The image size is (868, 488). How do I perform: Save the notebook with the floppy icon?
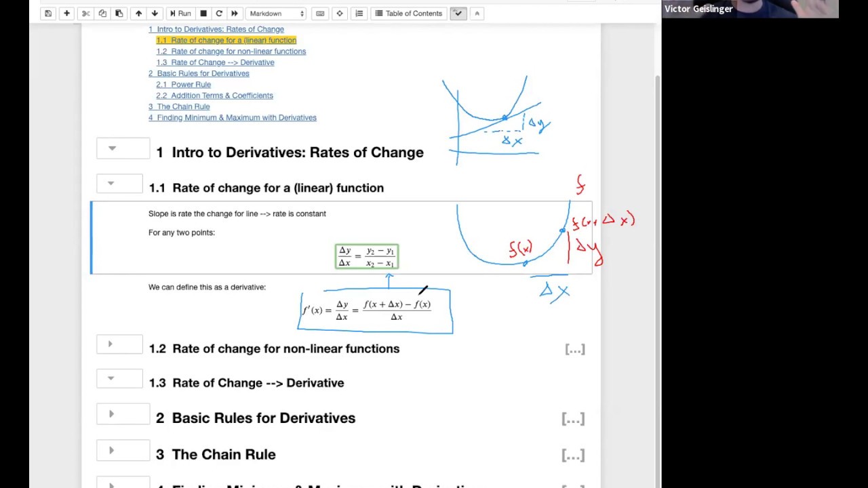[48, 14]
